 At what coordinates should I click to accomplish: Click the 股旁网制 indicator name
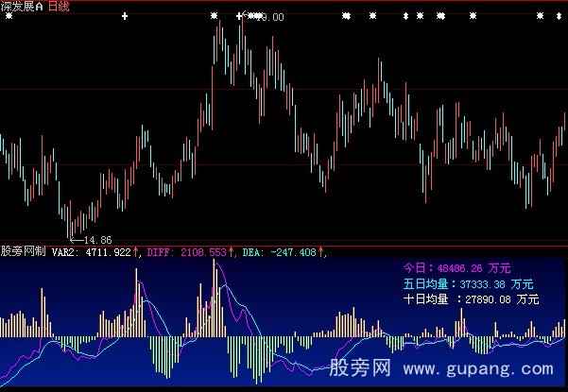(23, 251)
